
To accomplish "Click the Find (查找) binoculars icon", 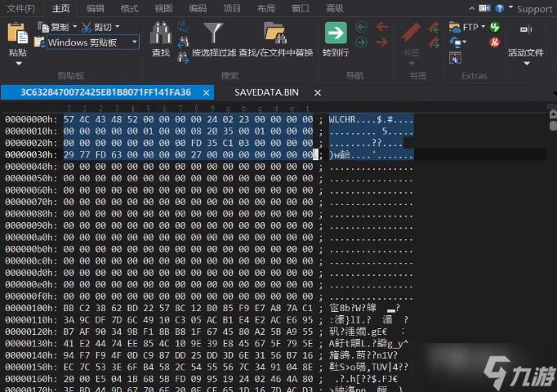I will tap(160, 33).
